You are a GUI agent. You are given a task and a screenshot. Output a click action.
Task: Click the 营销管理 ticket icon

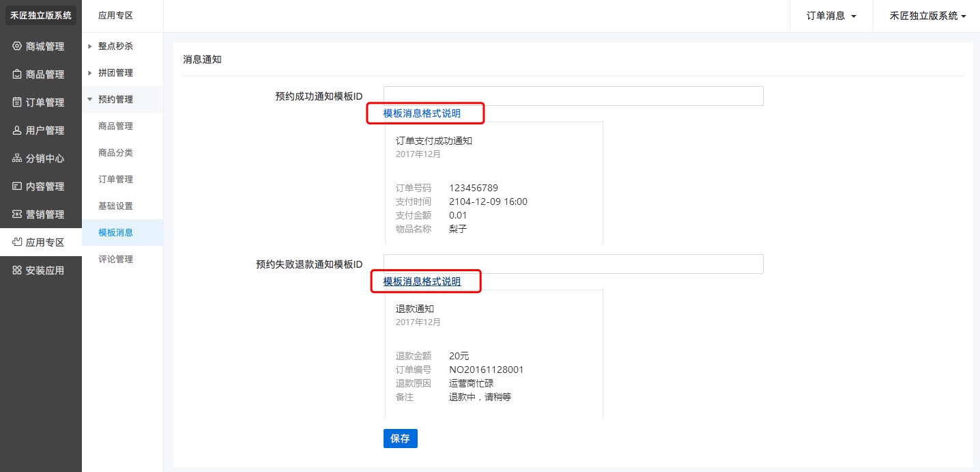17,214
